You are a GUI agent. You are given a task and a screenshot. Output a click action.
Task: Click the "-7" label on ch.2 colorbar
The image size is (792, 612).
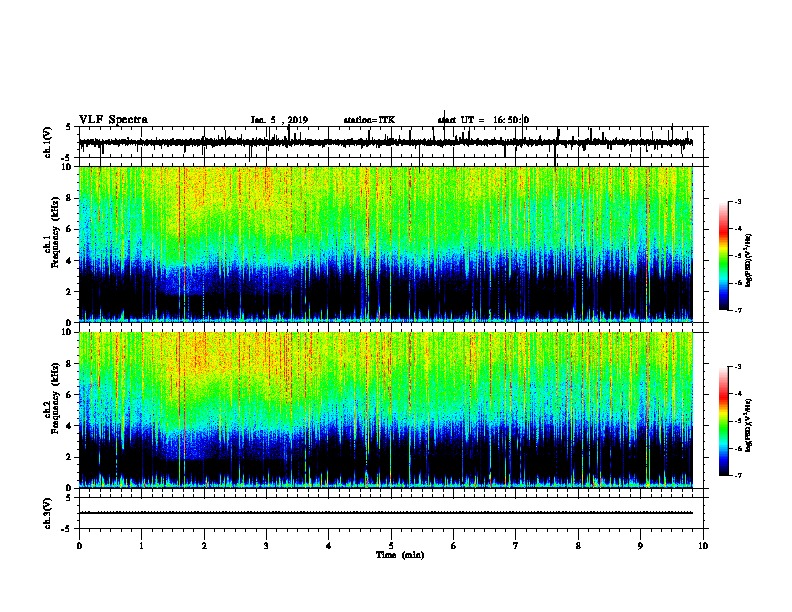coord(737,475)
